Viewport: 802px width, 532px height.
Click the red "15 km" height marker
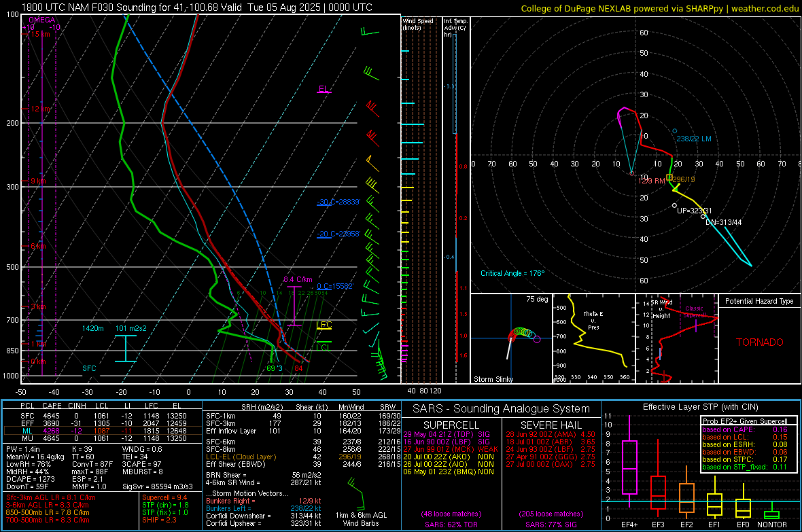[x=40, y=34]
